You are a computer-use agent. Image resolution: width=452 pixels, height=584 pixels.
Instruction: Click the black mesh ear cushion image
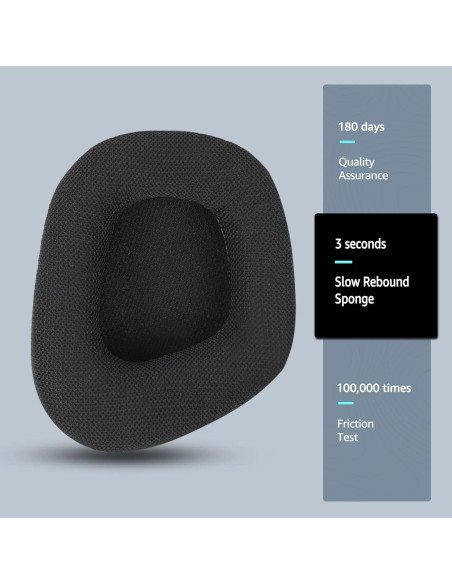tap(164, 291)
